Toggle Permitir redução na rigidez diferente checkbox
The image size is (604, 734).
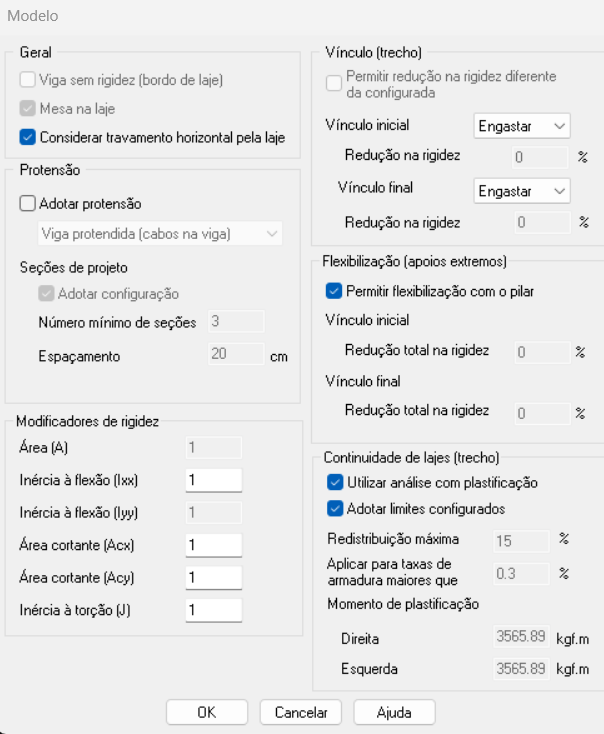[334, 83]
